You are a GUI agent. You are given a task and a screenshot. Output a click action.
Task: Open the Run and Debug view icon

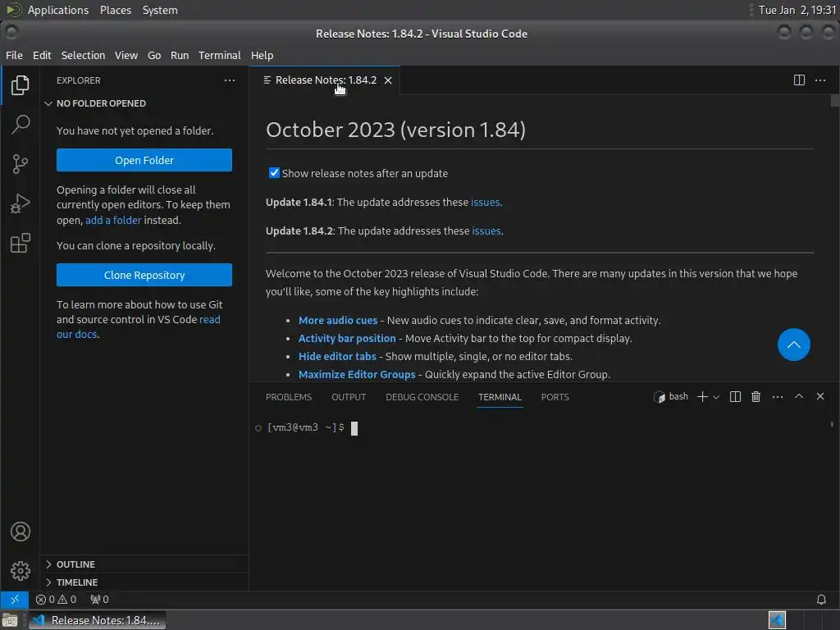tap(20, 203)
